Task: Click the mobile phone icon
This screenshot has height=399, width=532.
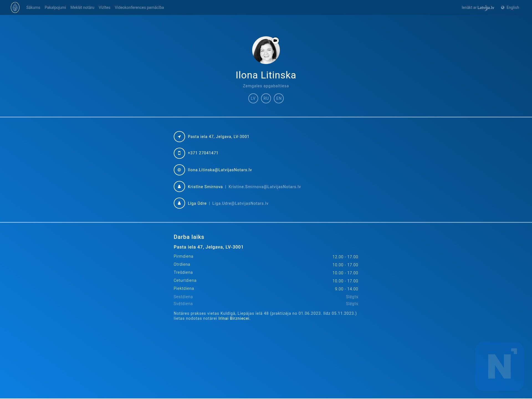Action: point(179,153)
